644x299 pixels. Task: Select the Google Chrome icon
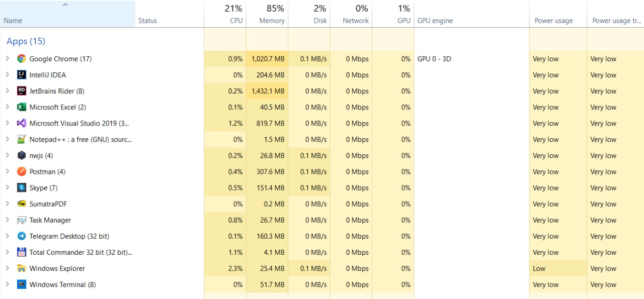click(x=21, y=59)
